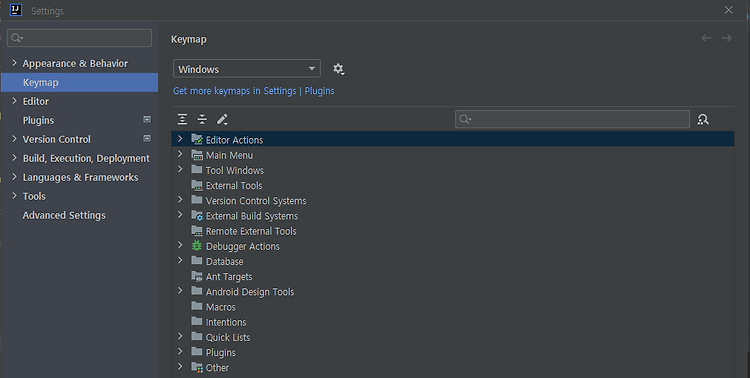Select Plugins in the settings sidebar

38,120
